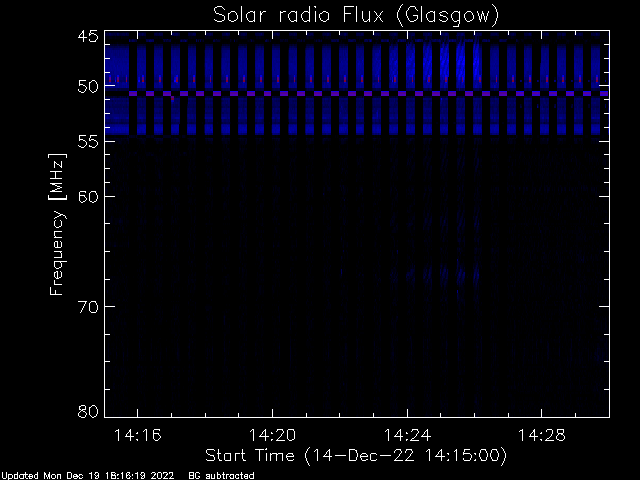Click the 'Frequency [MHz]' axis label

point(57,224)
